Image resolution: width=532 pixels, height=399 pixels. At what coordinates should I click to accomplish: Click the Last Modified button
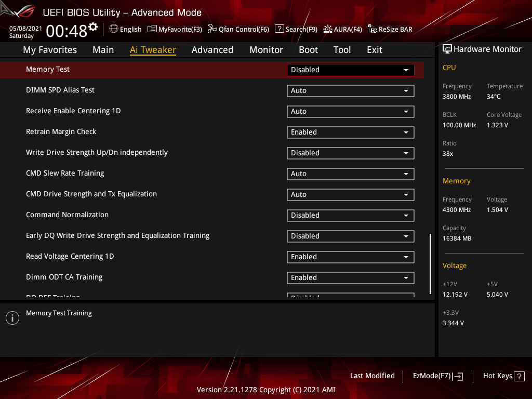pyautogui.click(x=372, y=376)
